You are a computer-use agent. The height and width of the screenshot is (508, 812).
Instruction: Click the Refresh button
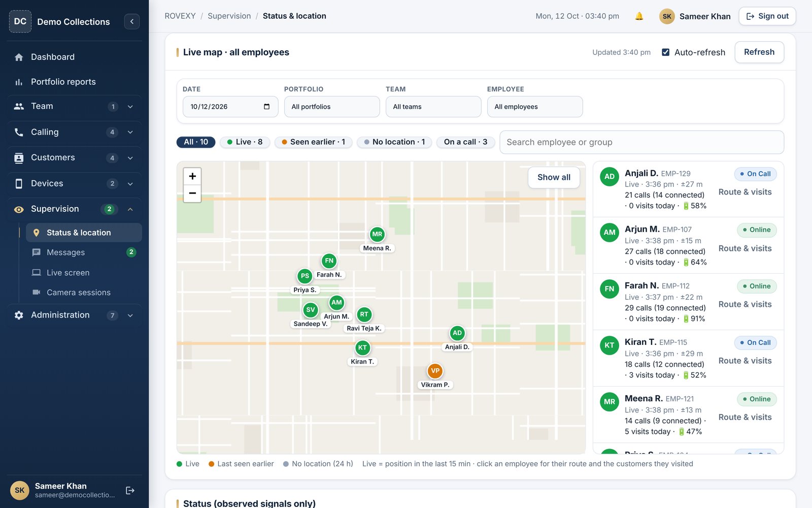[x=759, y=52]
